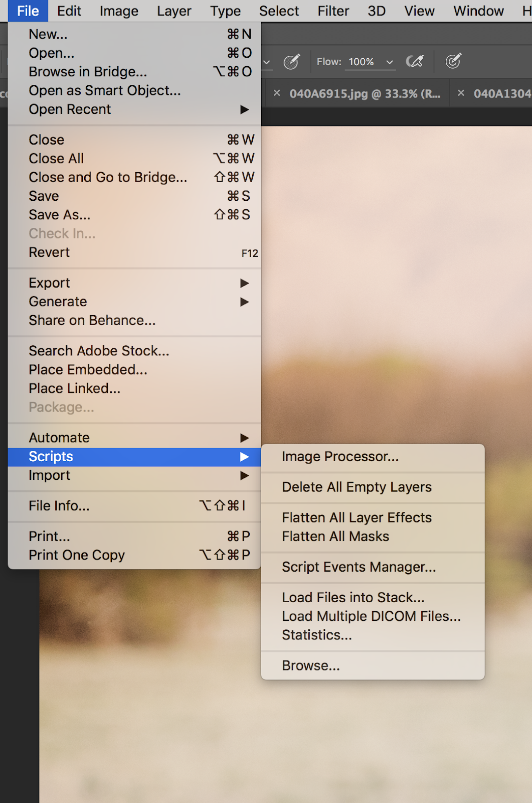Toggle pressure for opacity brush icon
Image resolution: width=532 pixels, height=803 pixels.
tap(291, 62)
